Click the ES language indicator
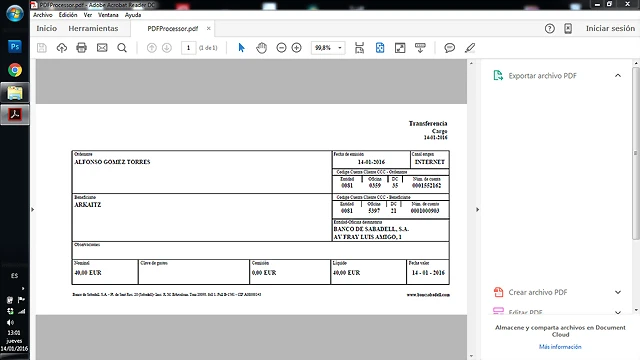Screen dimensions: 640x360 coord(15,276)
